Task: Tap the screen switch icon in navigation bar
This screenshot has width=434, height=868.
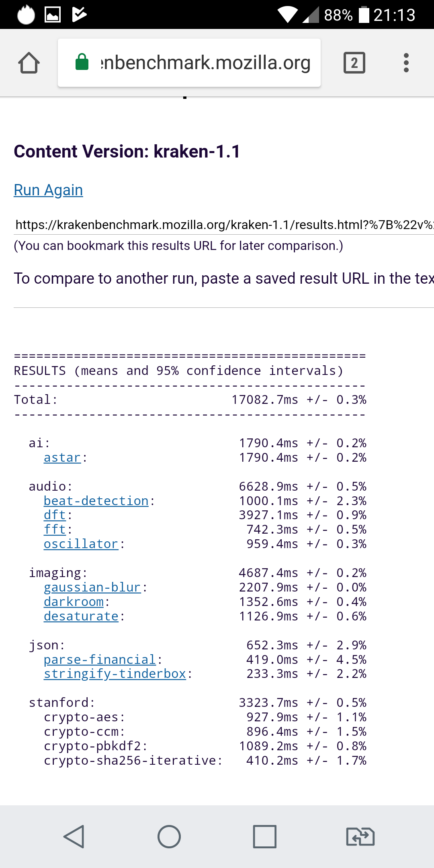Action: [x=360, y=837]
